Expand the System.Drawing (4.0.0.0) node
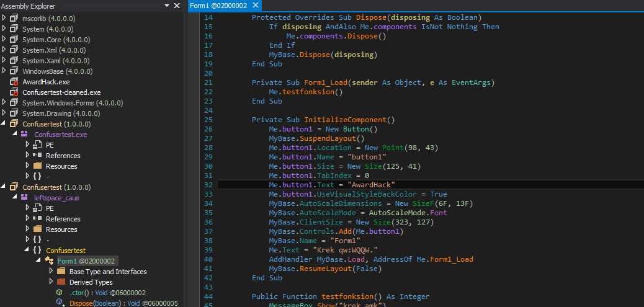The image size is (644, 307). coord(4,113)
